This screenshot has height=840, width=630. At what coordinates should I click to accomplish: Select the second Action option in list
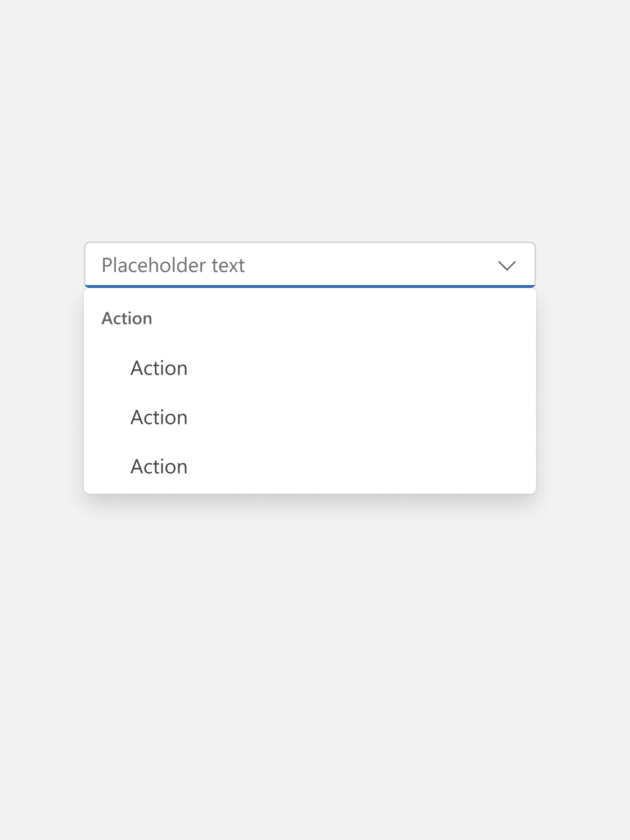coord(159,418)
